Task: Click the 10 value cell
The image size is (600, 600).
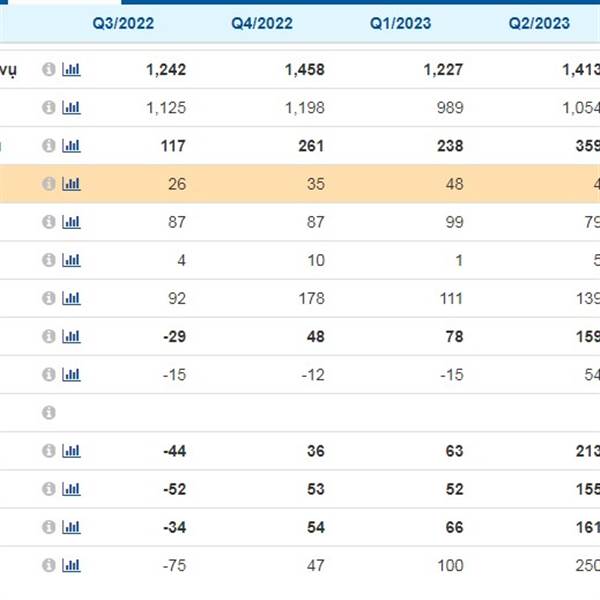Action: tap(316, 261)
